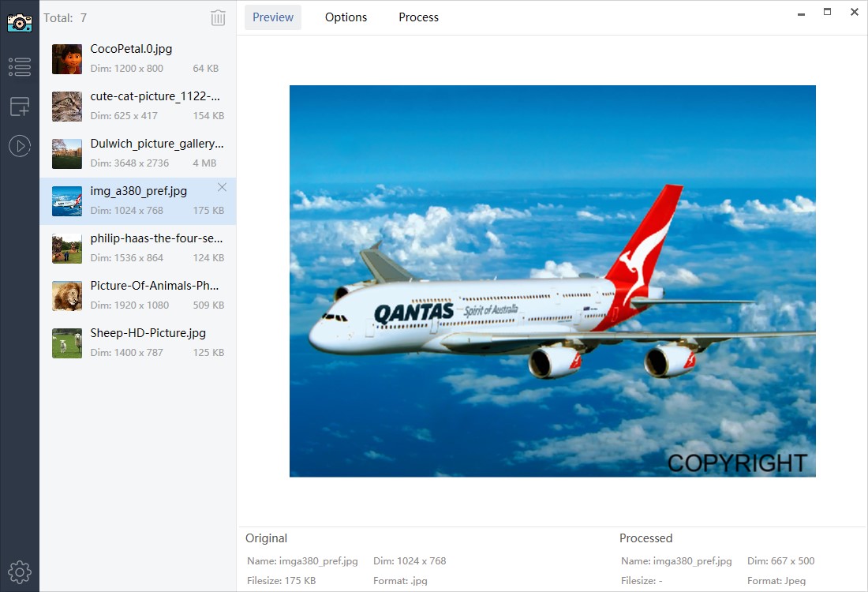Select the Dulwich_picture_gallery thumbnail
This screenshot has width=868, height=592.
(67, 154)
